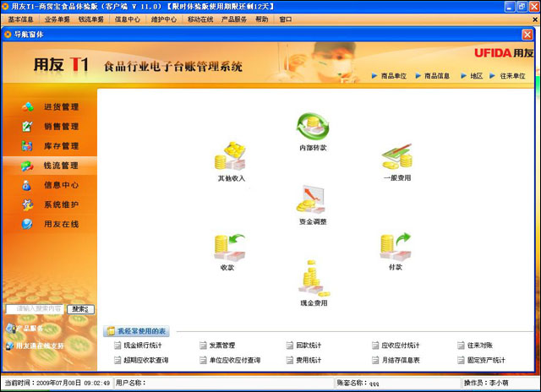Screen dimensions: 541x392
Task: Open the 其他收入 coins icon
Action: click(x=230, y=155)
